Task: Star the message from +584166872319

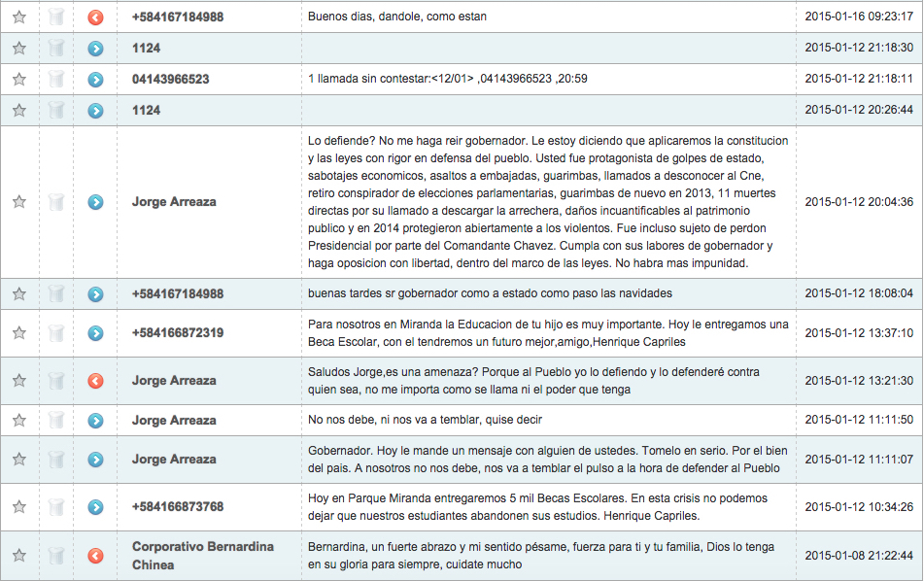Action: (19, 333)
